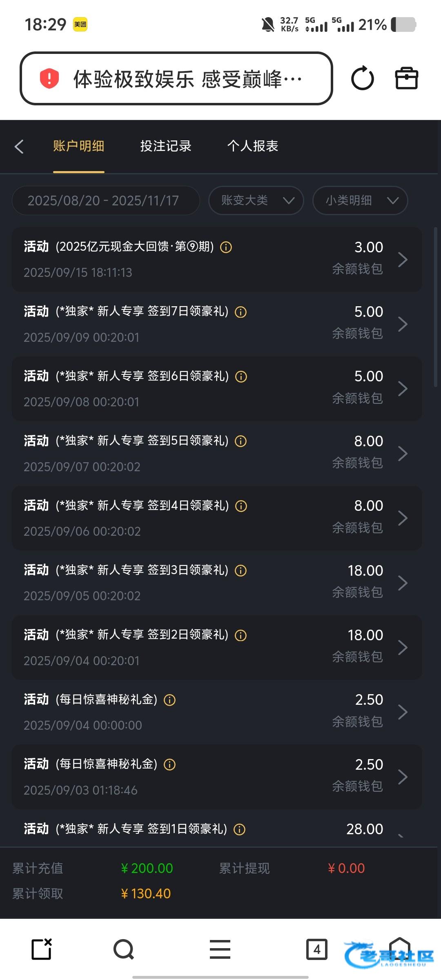Image resolution: width=441 pixels, height=980 pixels.
Task: Tap the red shield security warning icon
Action: click(49, 78)
